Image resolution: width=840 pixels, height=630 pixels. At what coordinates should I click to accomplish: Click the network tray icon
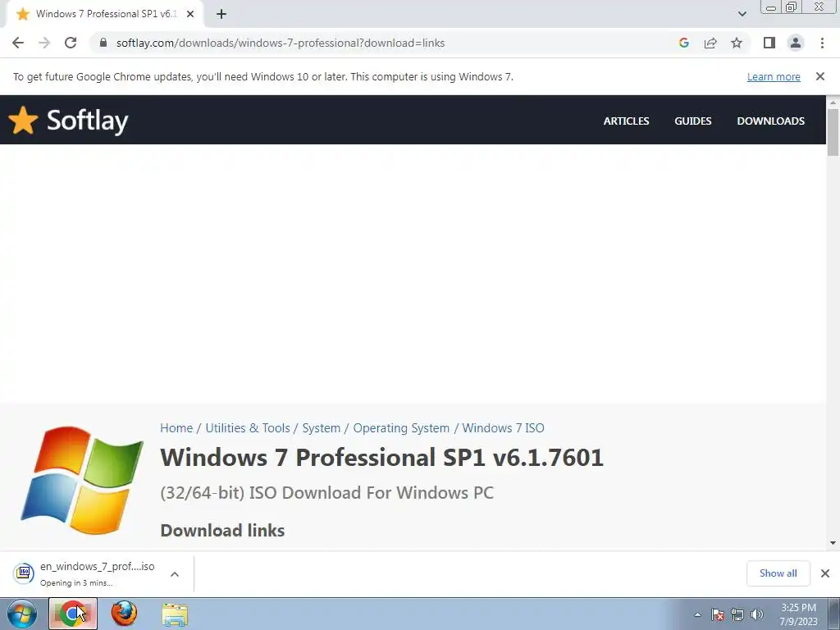pyautogui.click(x=737, y=614)
